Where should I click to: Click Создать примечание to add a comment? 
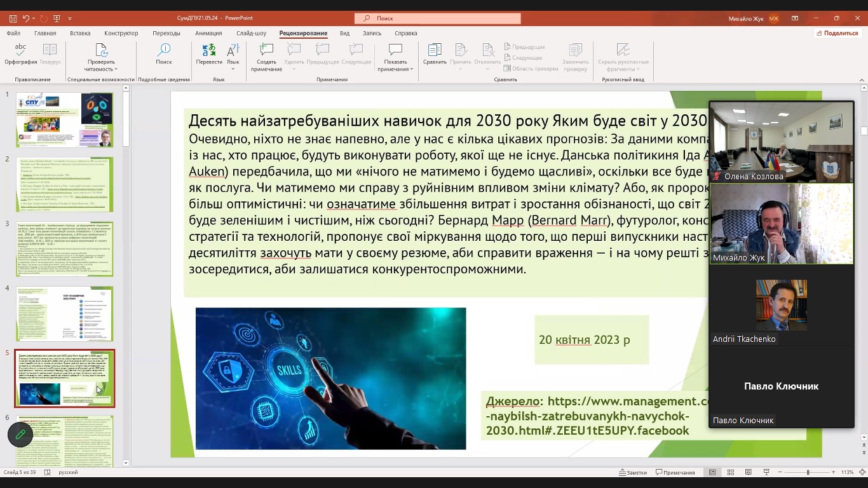(x=266, y=57)
